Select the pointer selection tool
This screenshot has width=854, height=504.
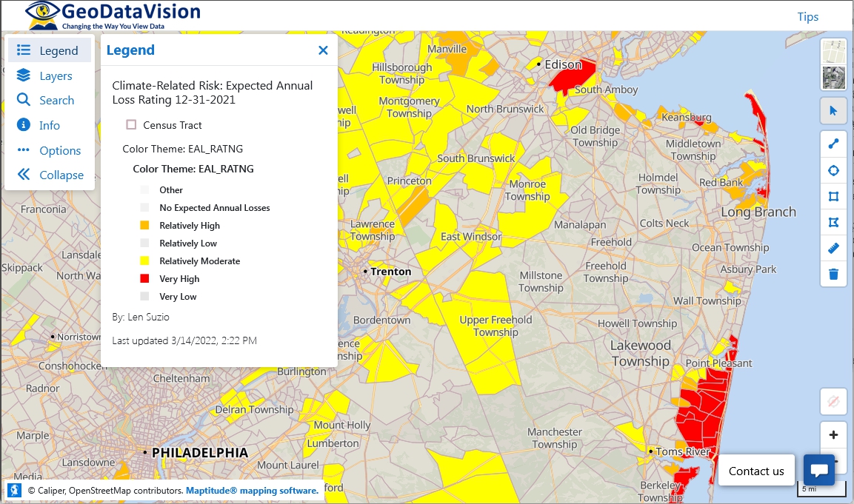(x=833, y=110)
